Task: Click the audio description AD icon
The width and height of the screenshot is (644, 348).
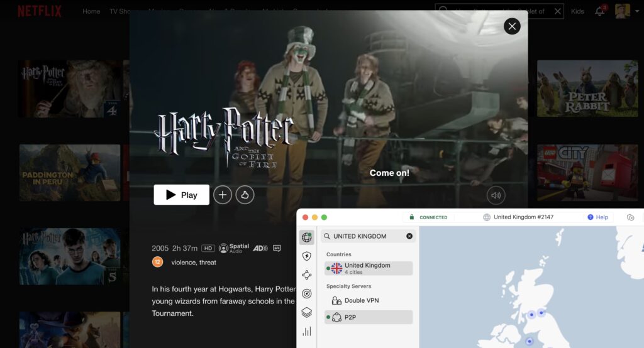Action: [x=260, y=248]
